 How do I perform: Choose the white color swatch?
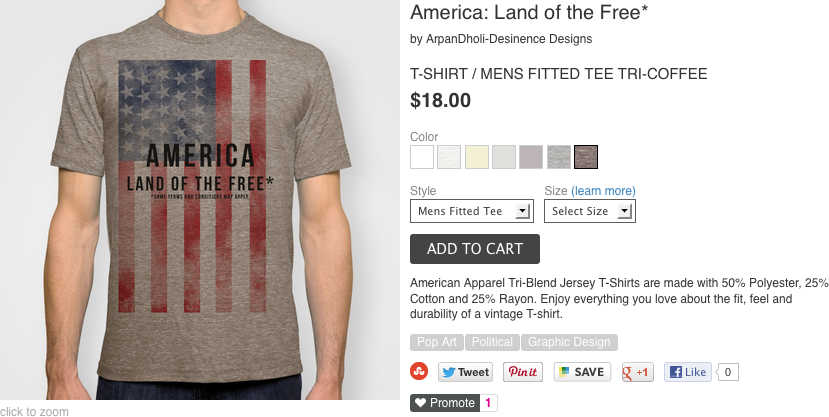click(422, 157)
